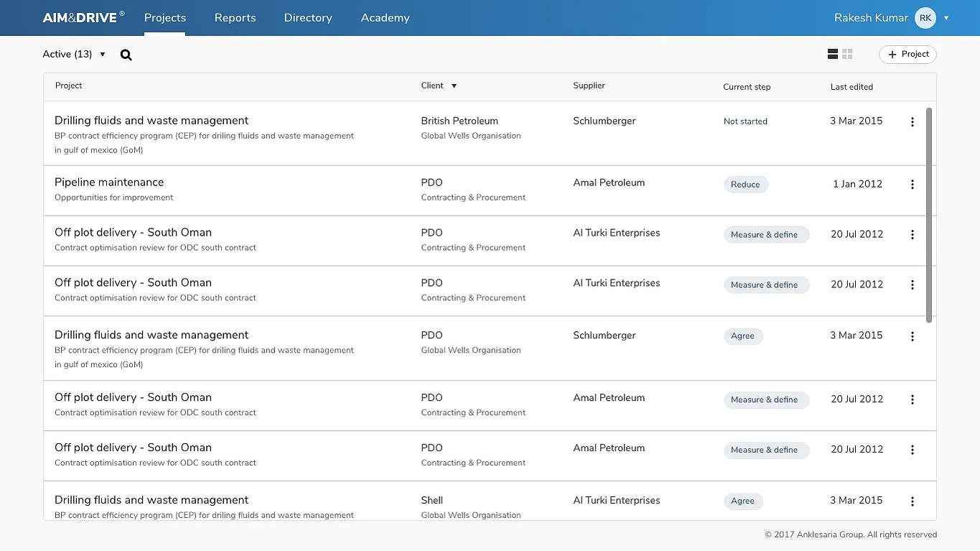
Task: Expand the Active (13) filter dropdown
Action: (x=74, y=54)
